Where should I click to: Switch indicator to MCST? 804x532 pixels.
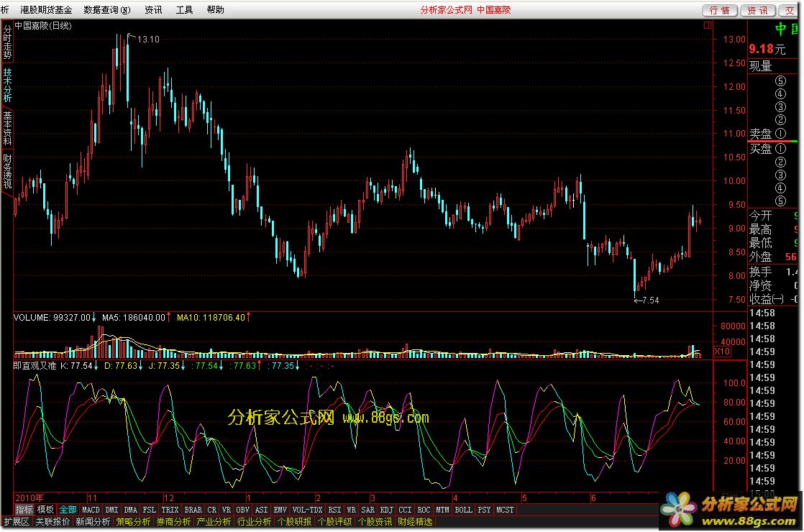505,510
